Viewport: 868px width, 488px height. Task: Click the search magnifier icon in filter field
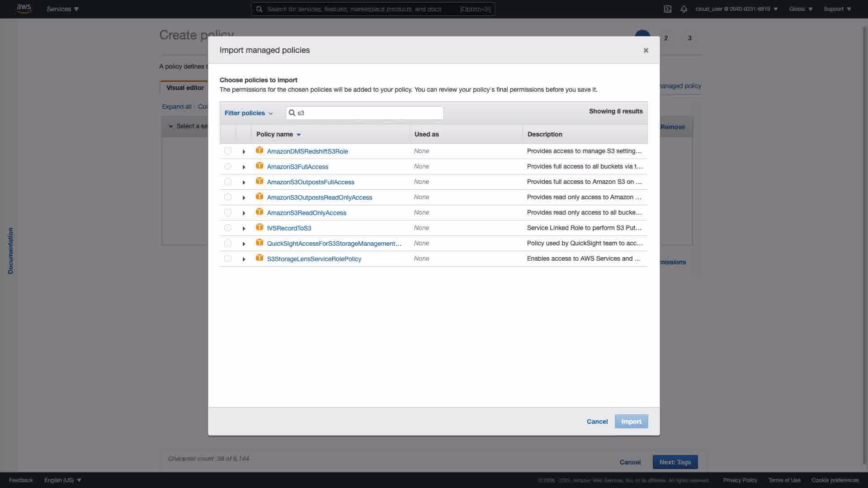coord(292,113)
